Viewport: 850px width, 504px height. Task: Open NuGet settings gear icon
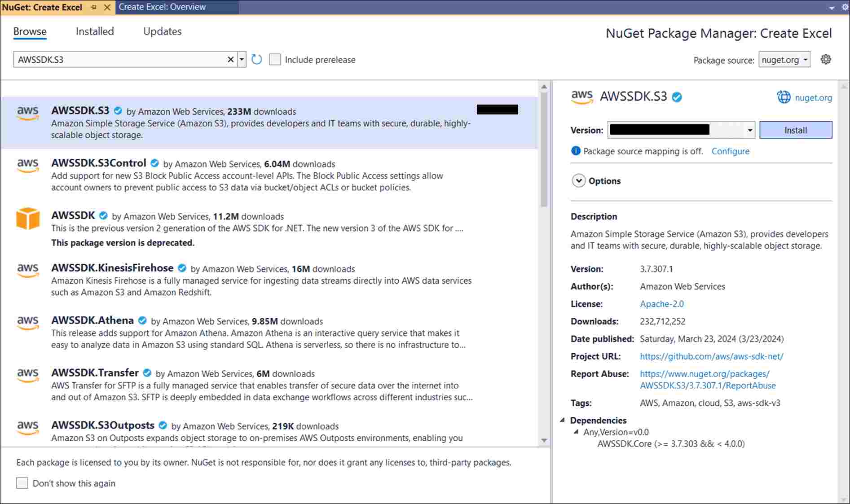825,59
